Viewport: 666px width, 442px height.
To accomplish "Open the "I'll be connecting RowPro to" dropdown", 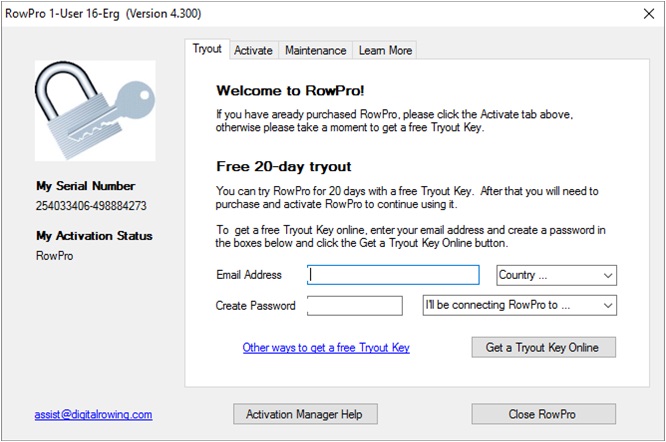I will point(518,305).
